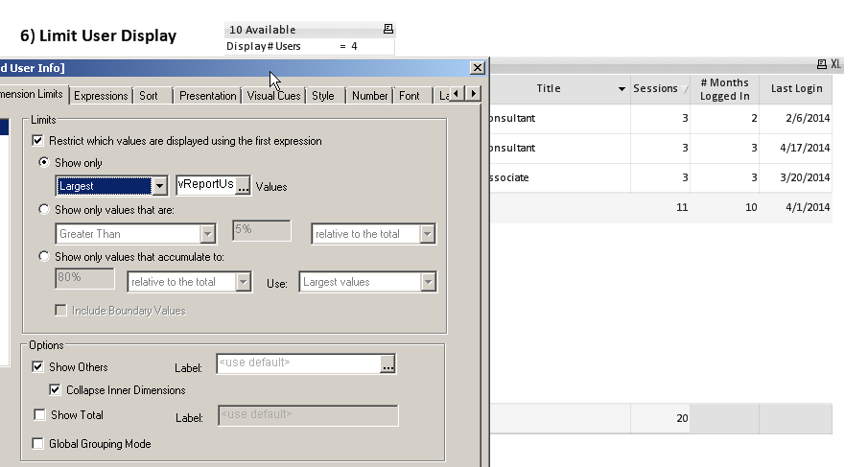Open the expression editor next to vReportUs
Viewport: 868px width, 467px height.
coord(243,186)
